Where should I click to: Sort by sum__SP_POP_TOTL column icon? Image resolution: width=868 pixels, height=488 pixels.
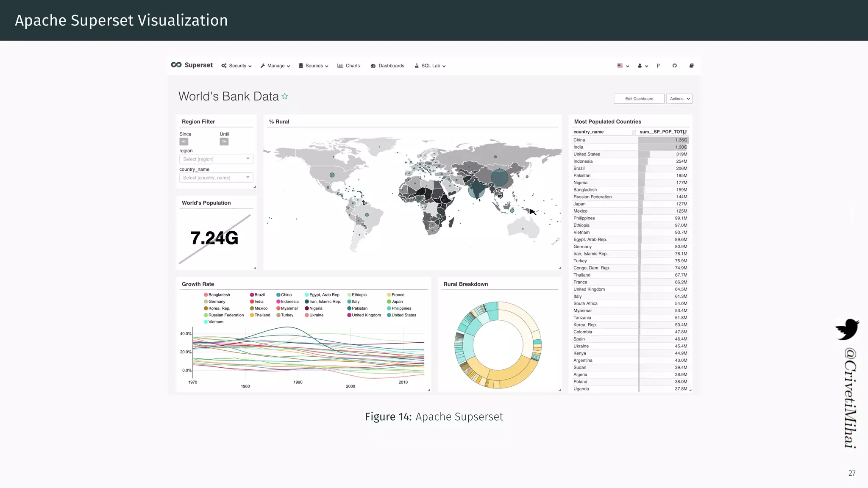pyautogui.click(x=685, y=132)
